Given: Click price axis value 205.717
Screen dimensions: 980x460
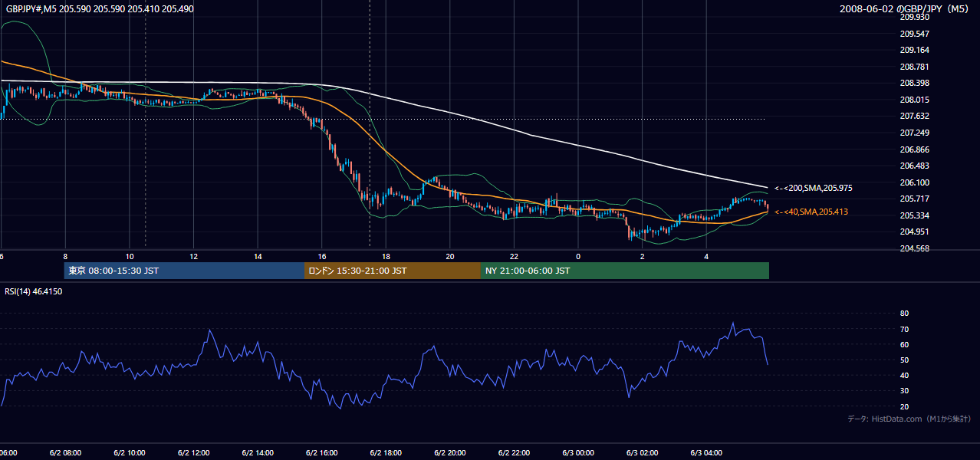Looking at the screenshot, I should 914,199.
